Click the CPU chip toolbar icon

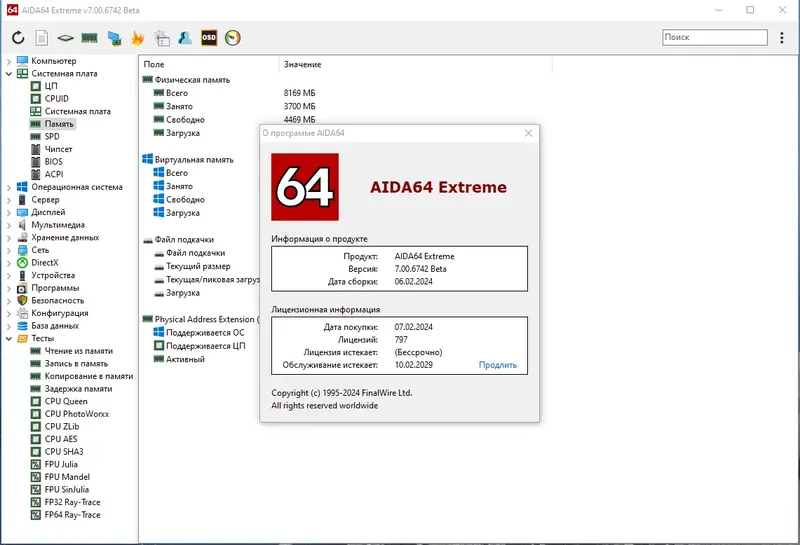(65, 38)
